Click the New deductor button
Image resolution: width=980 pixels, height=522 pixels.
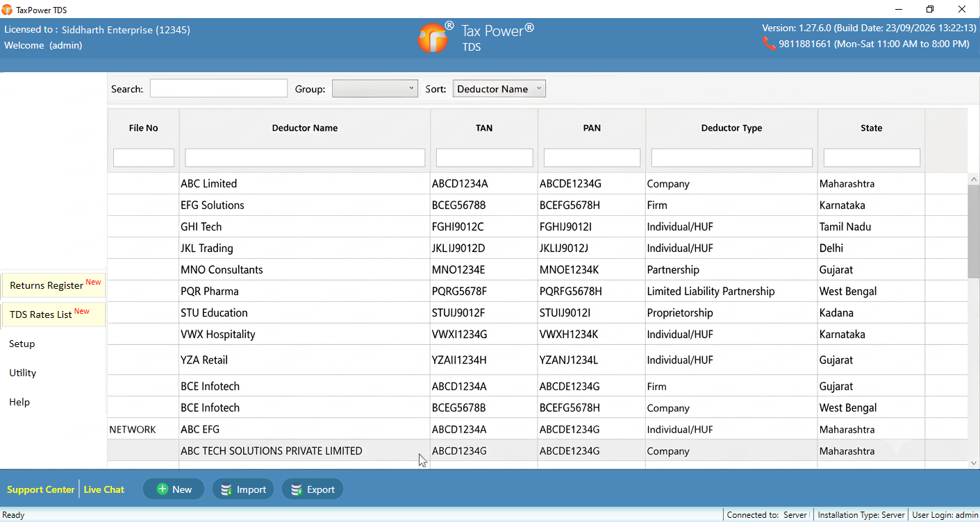[x=174, y=489]
